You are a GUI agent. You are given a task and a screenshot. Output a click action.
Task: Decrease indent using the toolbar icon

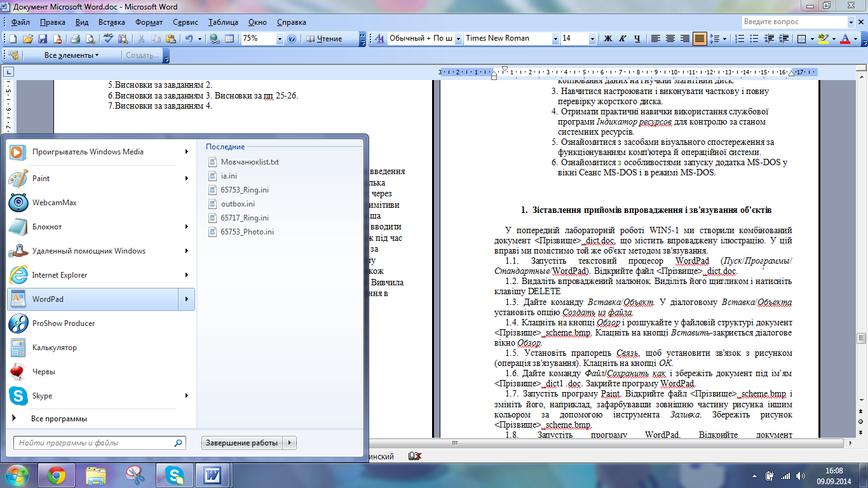click(x=768, y=39)
